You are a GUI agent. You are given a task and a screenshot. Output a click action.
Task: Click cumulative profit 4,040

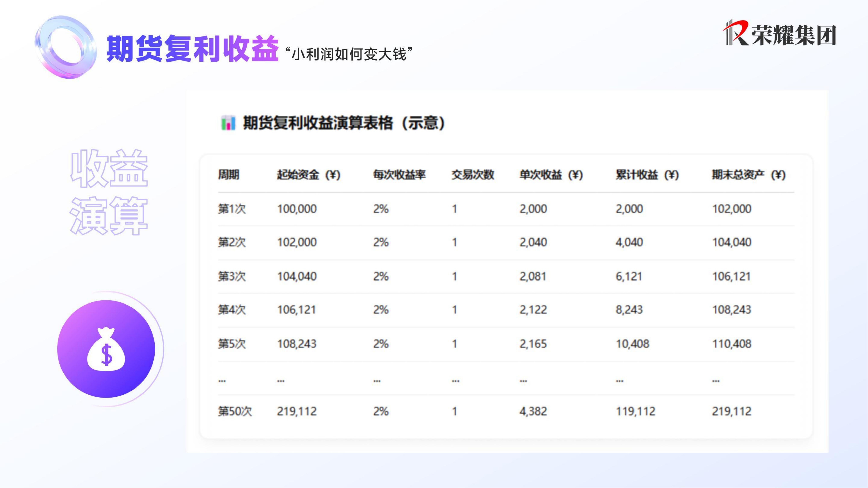point(629,242)
